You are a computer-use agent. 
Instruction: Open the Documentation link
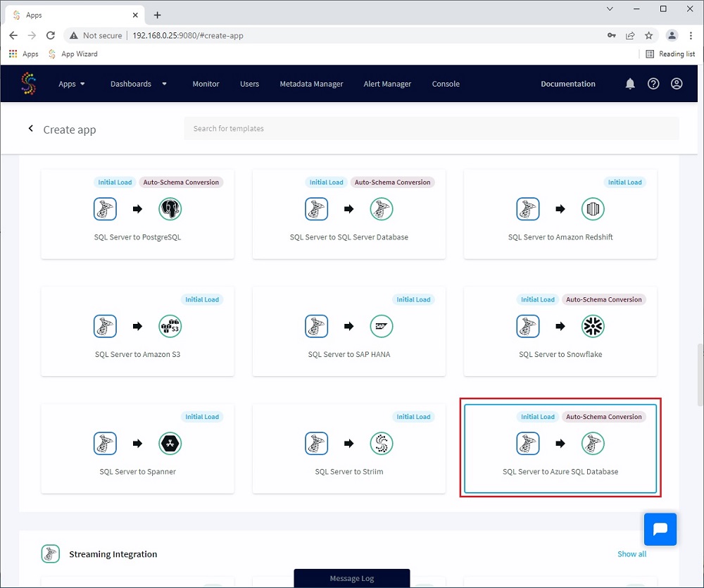click(568, 84)
